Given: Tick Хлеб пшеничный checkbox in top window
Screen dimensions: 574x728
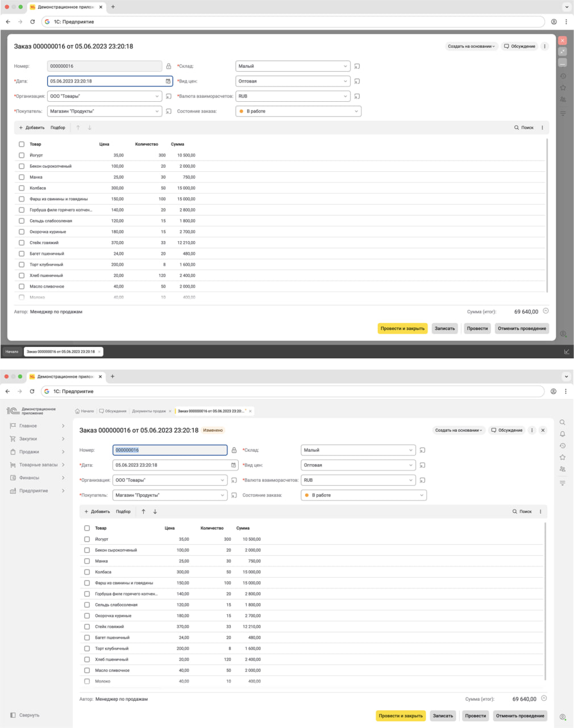Looking at the screenshot, I should click(x=22, y=275).
